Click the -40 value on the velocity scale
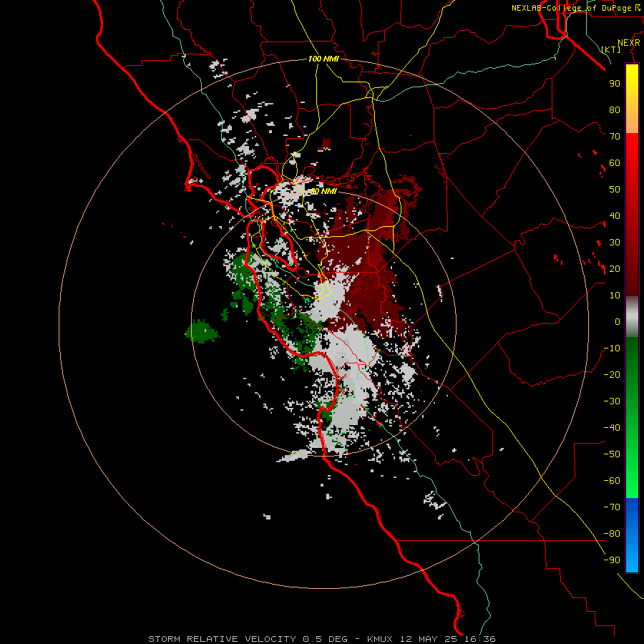 612,428
